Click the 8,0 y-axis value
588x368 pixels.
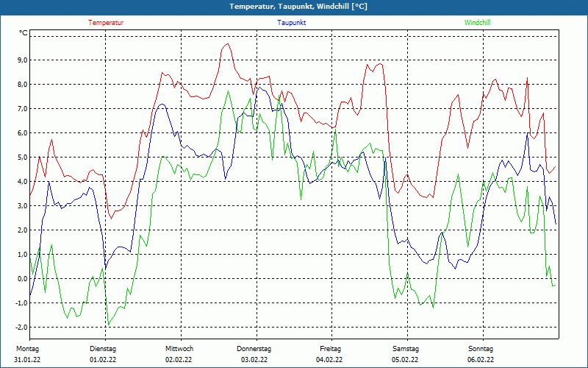click(x=23, y=84)
